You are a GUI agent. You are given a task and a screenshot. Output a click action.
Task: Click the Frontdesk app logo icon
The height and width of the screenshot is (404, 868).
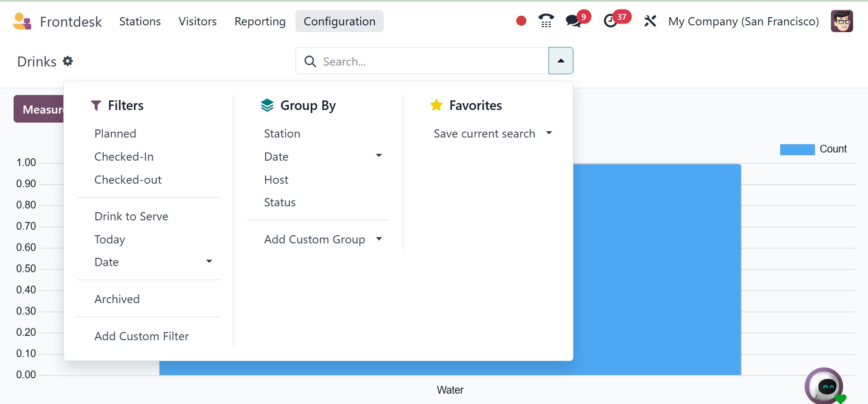point(22,21)
